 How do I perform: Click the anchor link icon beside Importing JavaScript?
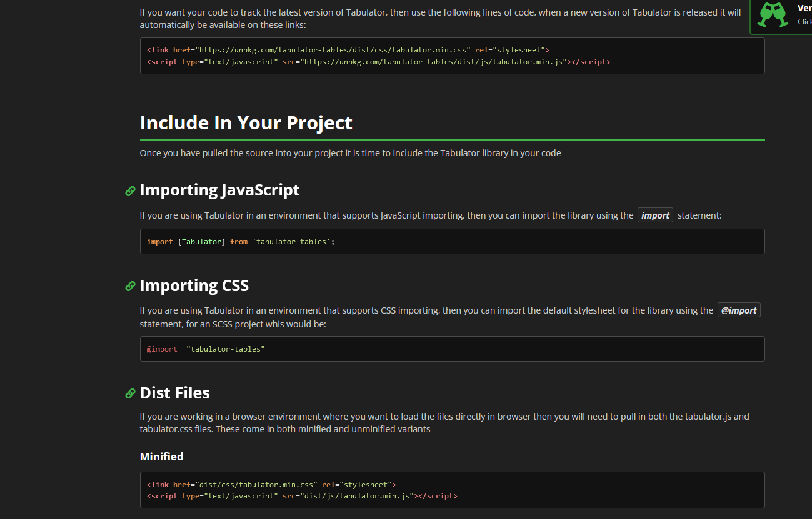pyautogui.click(x=130, y=191)
